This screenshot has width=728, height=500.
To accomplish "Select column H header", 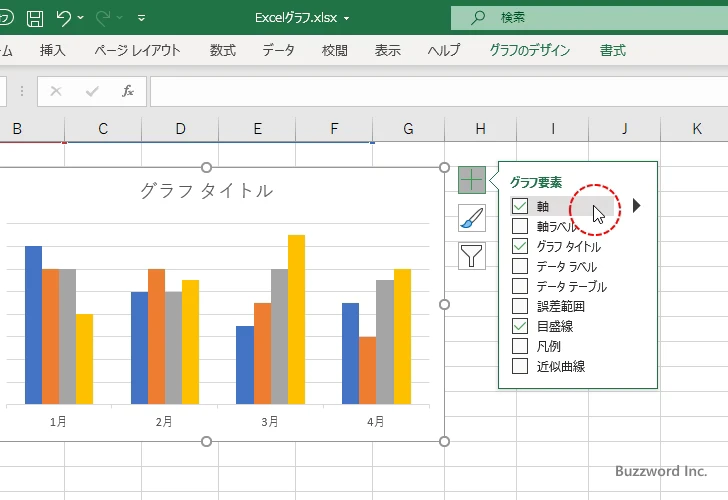I will (481, 129).
